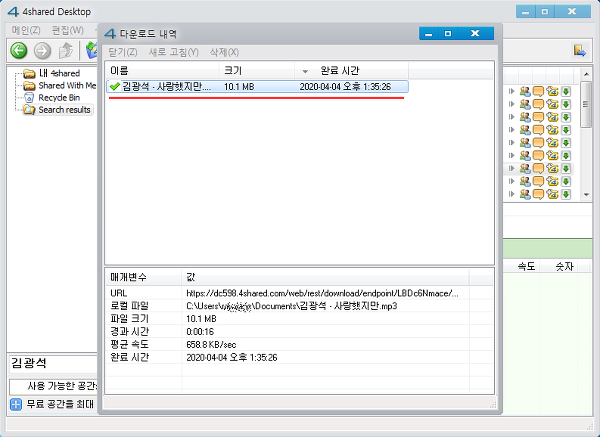Open the 편집(W) menu in main window
Screen dimensions: 600x437
tap(67, 30)
